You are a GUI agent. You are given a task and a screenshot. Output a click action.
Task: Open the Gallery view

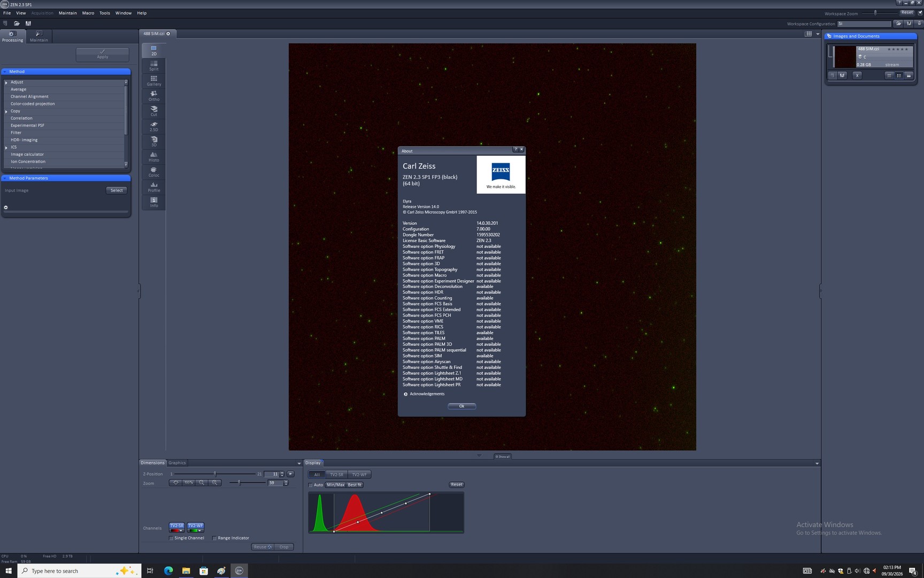[x=154, y=81]
